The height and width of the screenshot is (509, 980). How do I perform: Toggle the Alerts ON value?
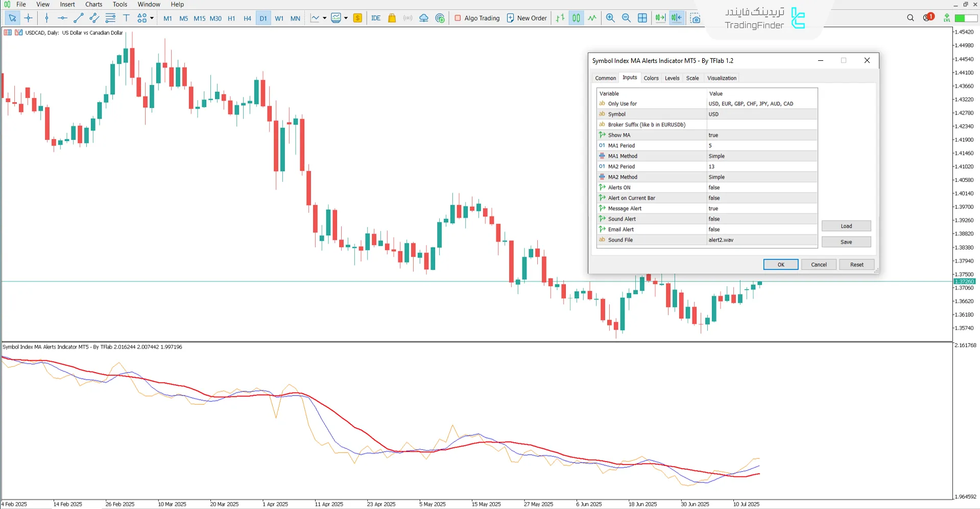[761, 188]
